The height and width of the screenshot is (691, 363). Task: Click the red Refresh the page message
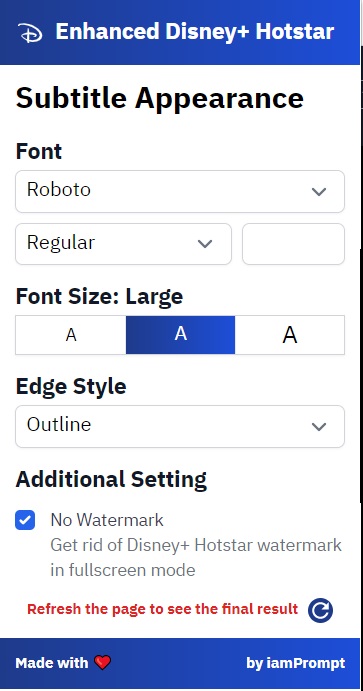(x=163, y=609)
